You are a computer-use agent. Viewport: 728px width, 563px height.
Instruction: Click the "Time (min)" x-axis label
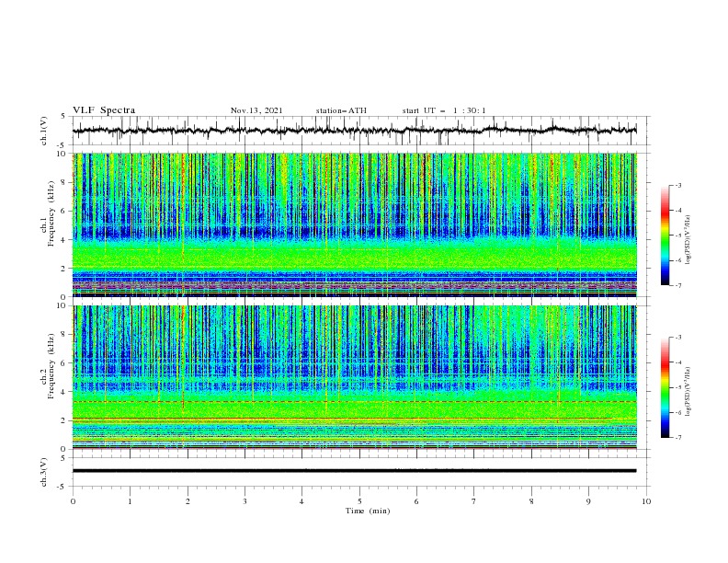(x=368, y=511)
